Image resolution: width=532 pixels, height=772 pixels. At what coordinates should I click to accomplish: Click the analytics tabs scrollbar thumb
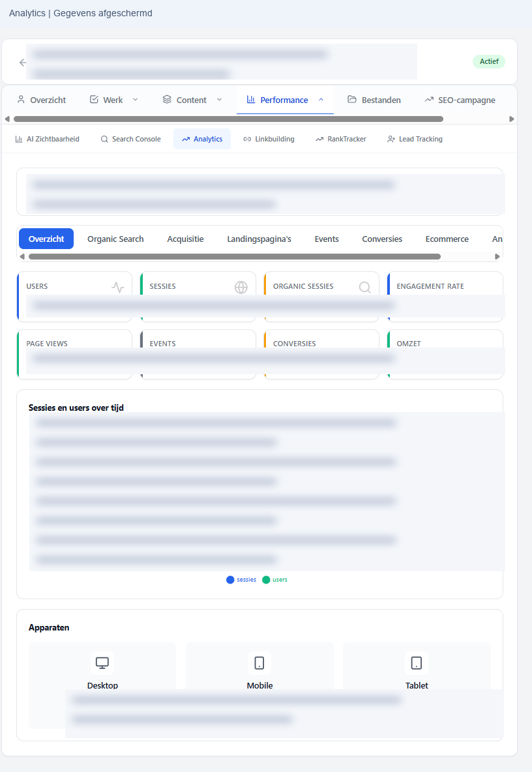pyautogui.click(x=235, y=256)
